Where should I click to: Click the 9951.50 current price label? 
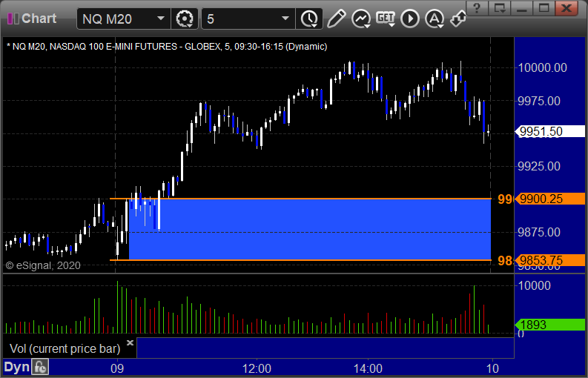tap(549, 131)
